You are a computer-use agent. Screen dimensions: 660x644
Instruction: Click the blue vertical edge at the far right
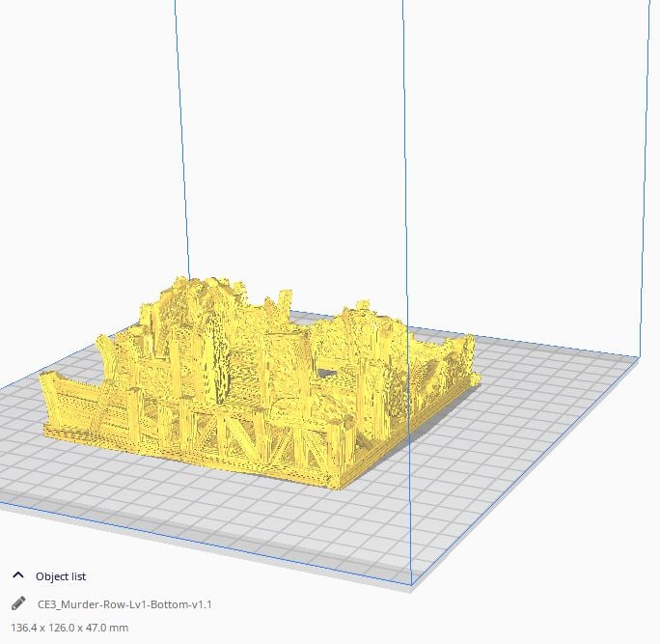[646, 179]
